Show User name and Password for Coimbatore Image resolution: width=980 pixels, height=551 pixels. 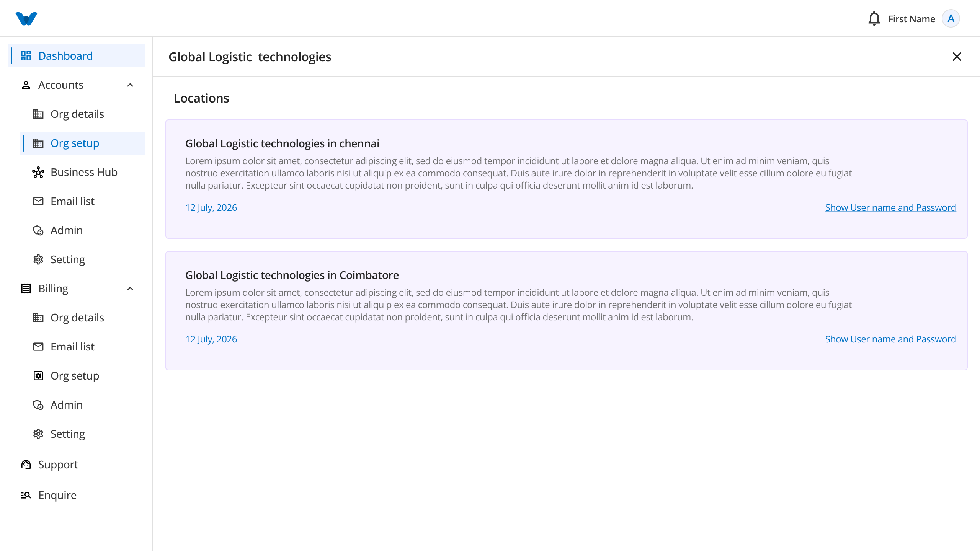click(890, 339)
